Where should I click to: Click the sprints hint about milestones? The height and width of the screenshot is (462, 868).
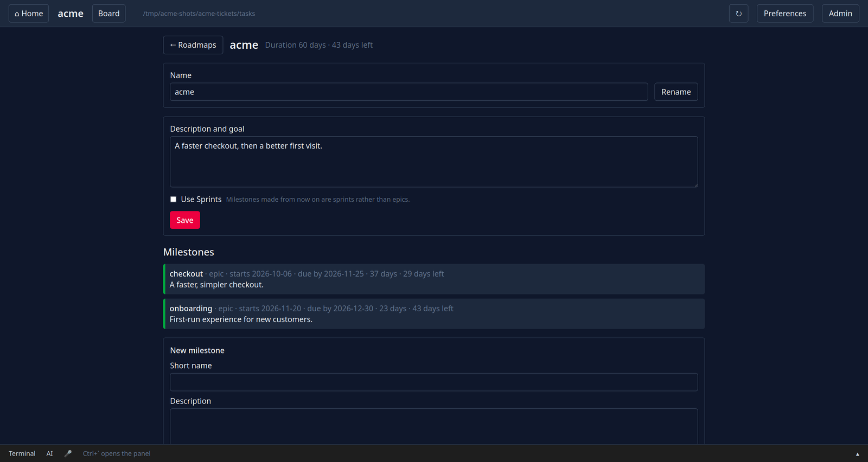click(318, 200)
